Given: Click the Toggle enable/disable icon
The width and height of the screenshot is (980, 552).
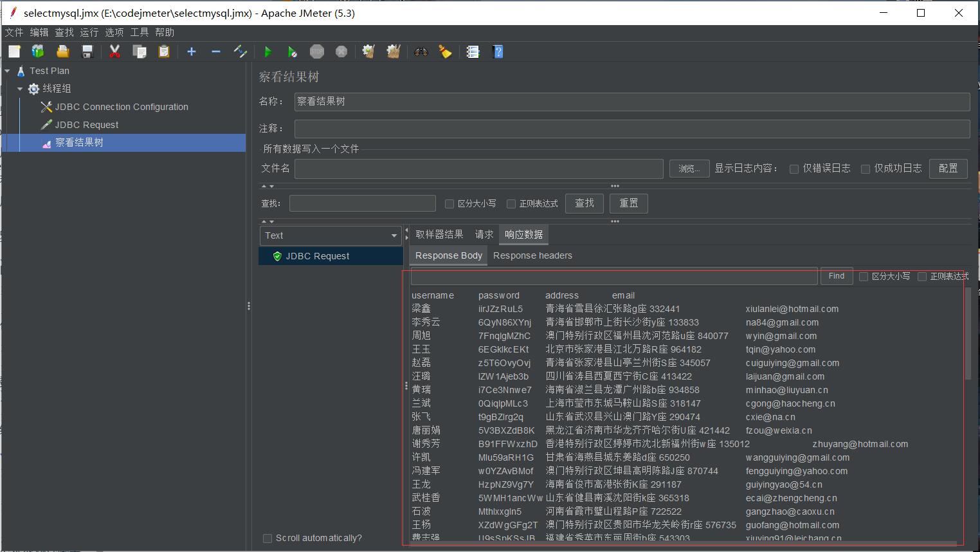Looking at the screenshot, I should point(240,51).
